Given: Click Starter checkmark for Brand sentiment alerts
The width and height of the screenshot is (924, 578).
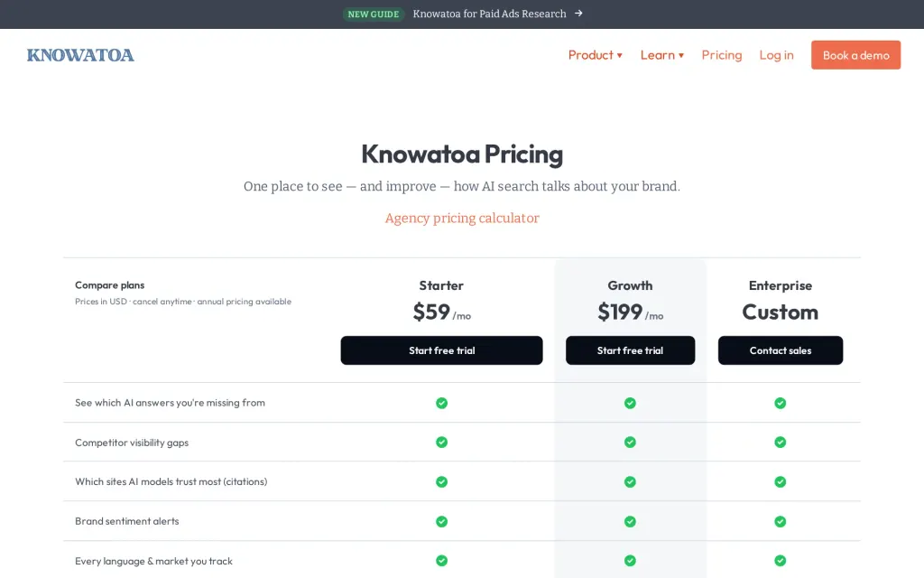Looking at the screenshot, I should [x=441, y=521].
